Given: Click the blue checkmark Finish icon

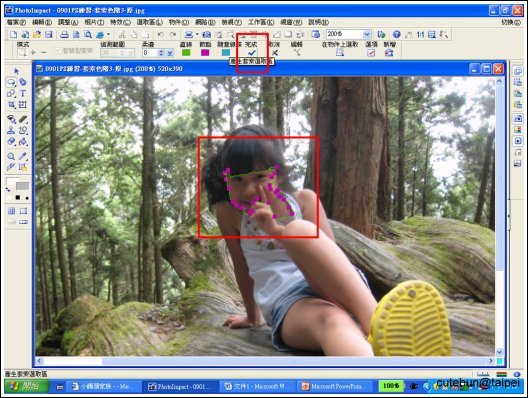Looking at the screenshot, I should pos(252,53).
